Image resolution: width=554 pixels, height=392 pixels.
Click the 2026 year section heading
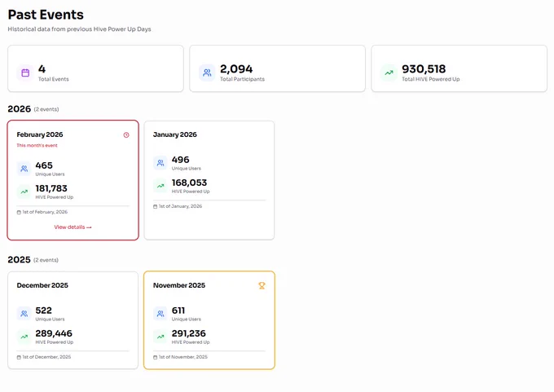(19, 109)
